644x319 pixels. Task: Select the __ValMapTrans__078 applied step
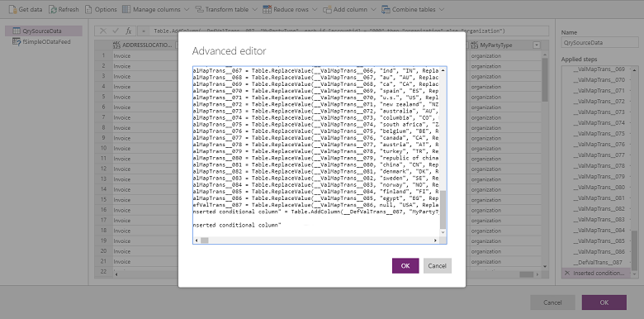(599, 165)
